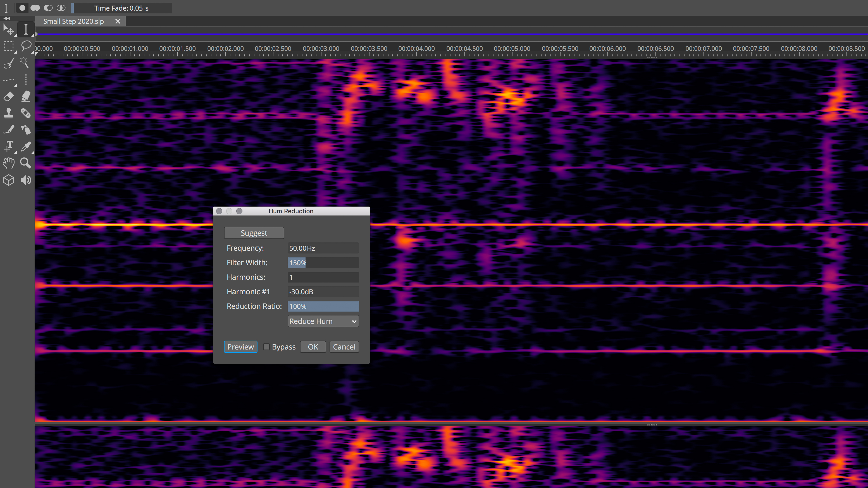Select the Transform tool
This screenshot has width=868, height=488.
point(9,29)
